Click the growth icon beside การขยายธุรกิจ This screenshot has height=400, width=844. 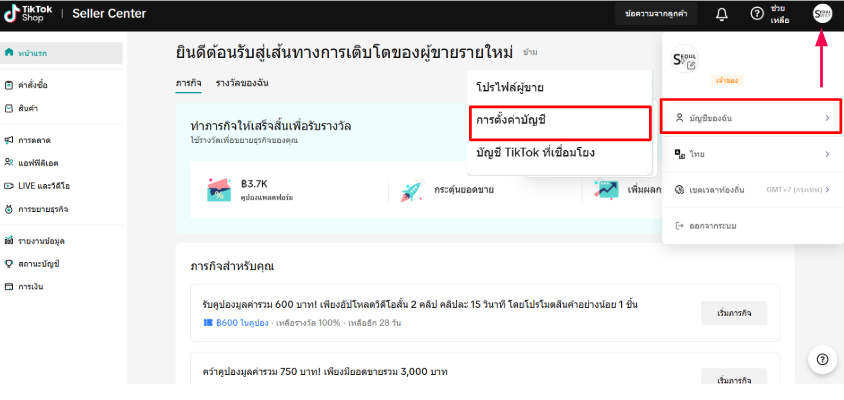coord(9,208)
